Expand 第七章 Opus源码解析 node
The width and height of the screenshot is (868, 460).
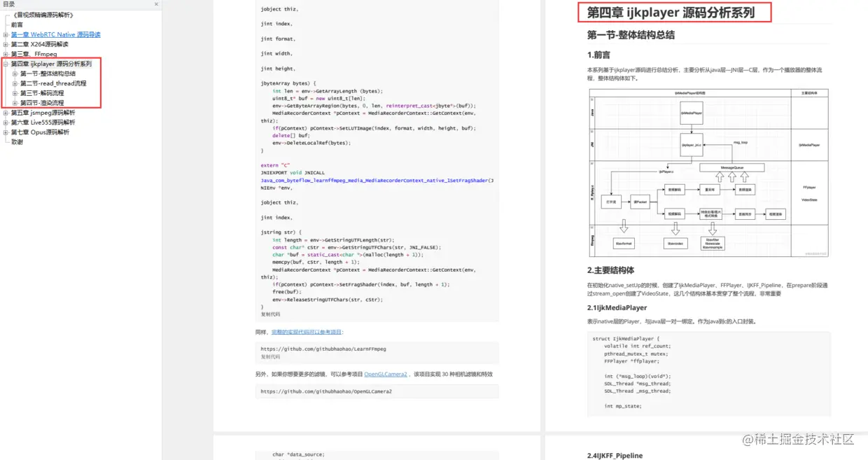[6, 132]
